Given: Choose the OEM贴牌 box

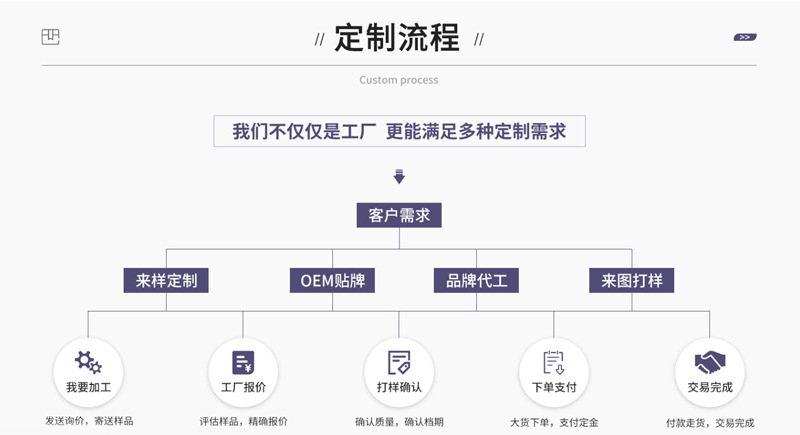Looking at the screenshot, I should tap(332, 280).
